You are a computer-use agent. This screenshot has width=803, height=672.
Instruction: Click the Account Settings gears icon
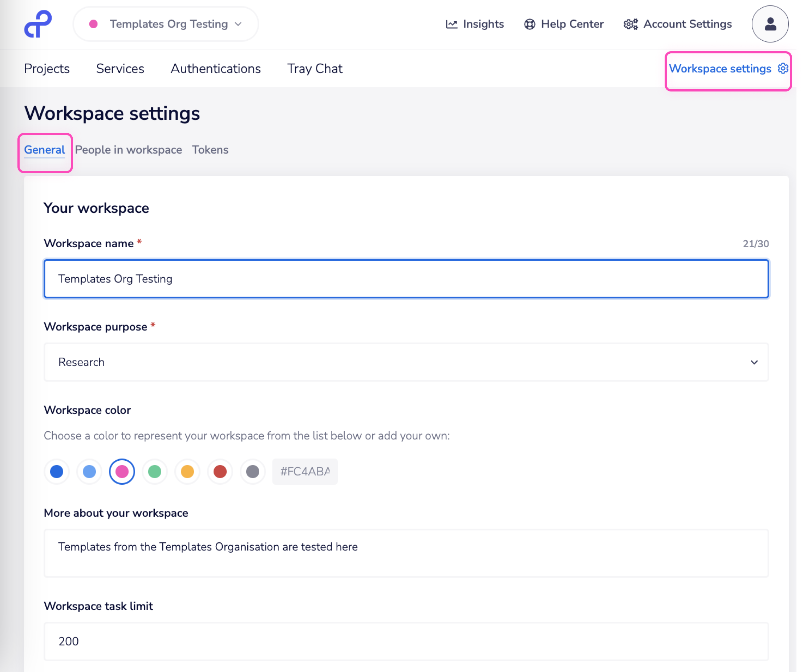[x=630, y=24]
